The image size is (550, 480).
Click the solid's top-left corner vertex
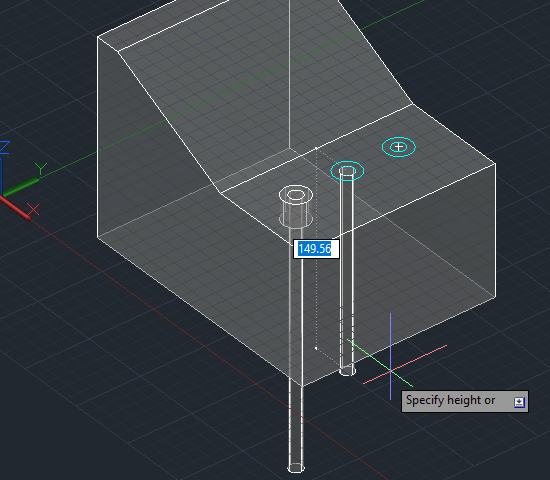coord(97,36)
